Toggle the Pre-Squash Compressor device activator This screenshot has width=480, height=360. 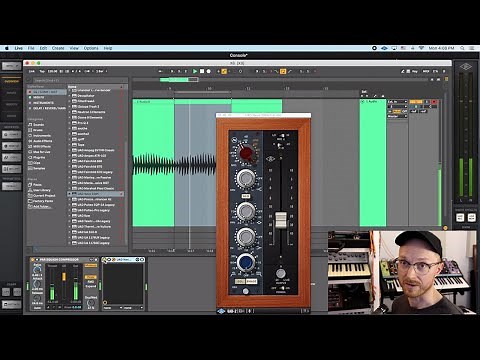33,259
